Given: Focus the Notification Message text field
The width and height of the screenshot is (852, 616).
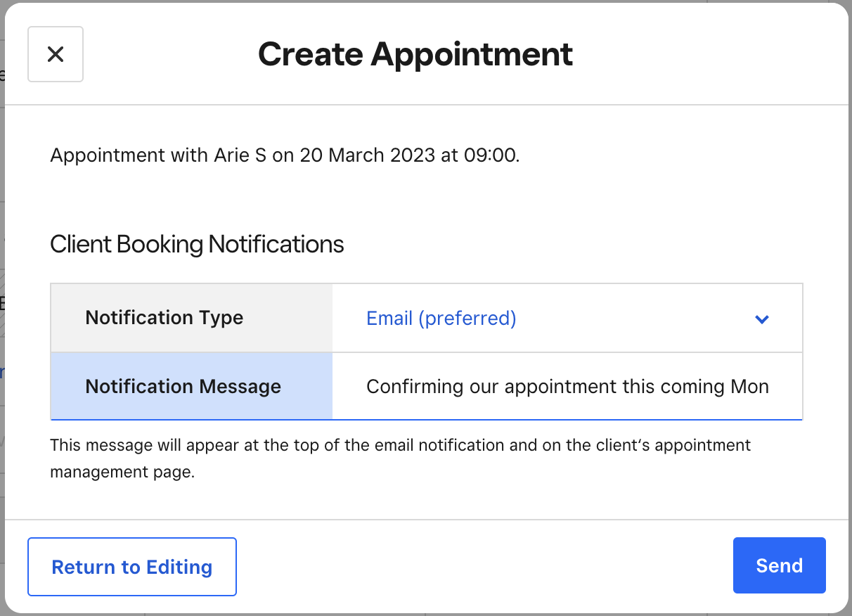Looking at the screenshot, I should point(567,387).
